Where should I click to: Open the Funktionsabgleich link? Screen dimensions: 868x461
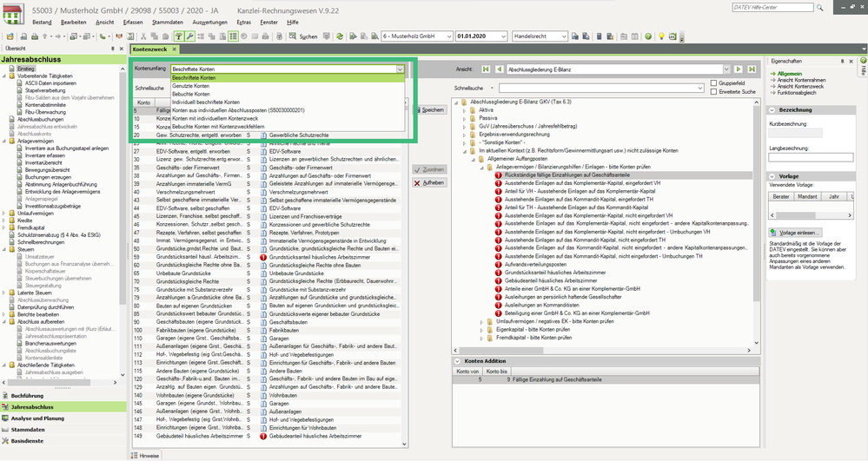tap(797, 93)
